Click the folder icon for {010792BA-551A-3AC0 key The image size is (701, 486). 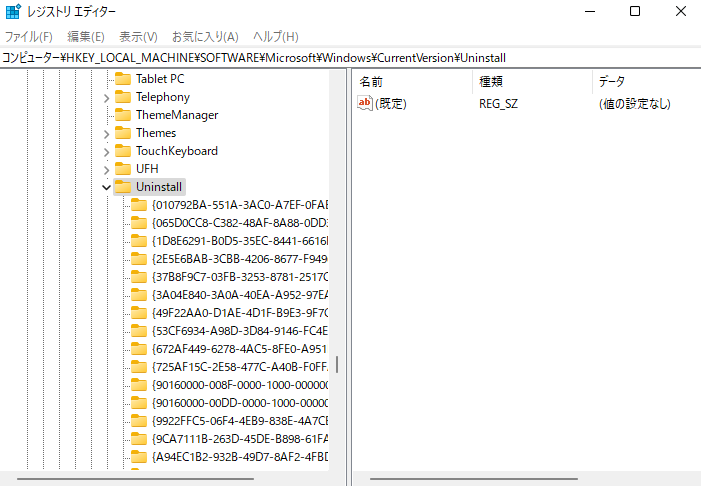[139, 205]
